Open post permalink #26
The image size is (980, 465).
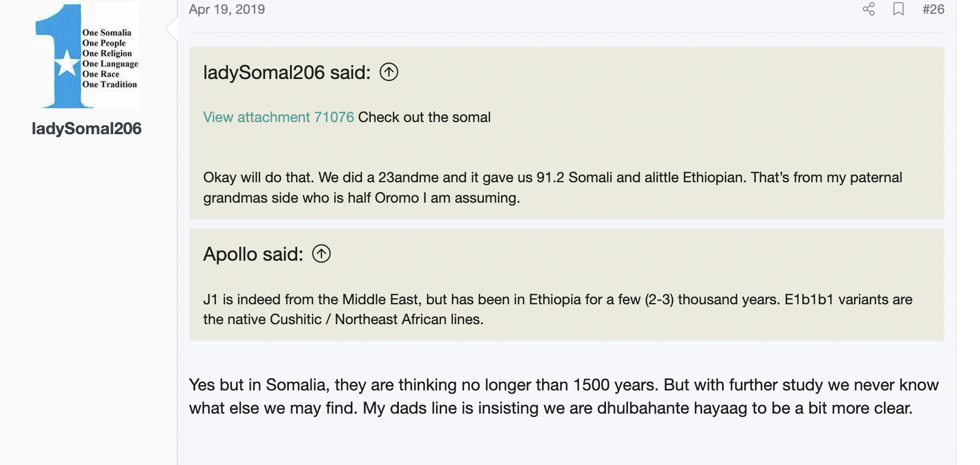click(x=933, y=9)
